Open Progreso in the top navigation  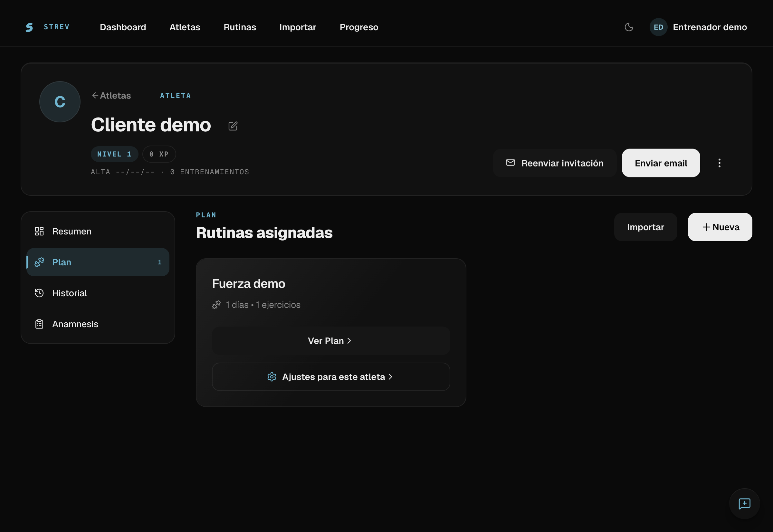coord(359,27)
